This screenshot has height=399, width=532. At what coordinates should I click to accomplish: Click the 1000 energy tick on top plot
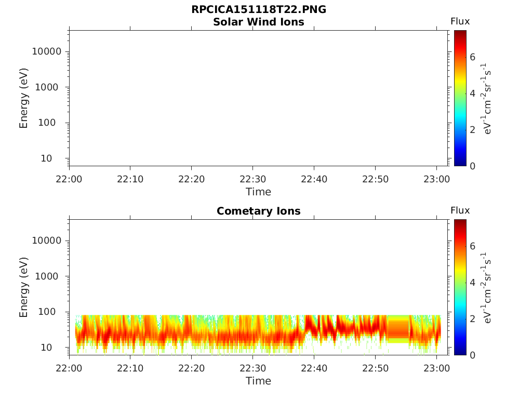coord(47,87)
